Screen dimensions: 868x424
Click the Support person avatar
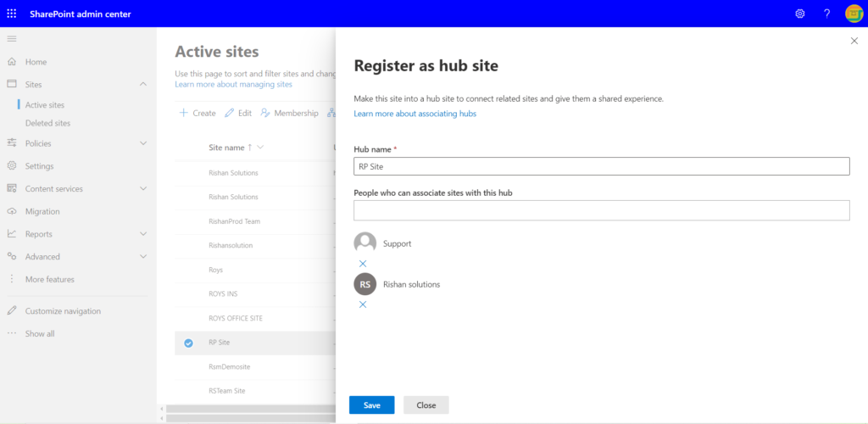click(364, 243)
